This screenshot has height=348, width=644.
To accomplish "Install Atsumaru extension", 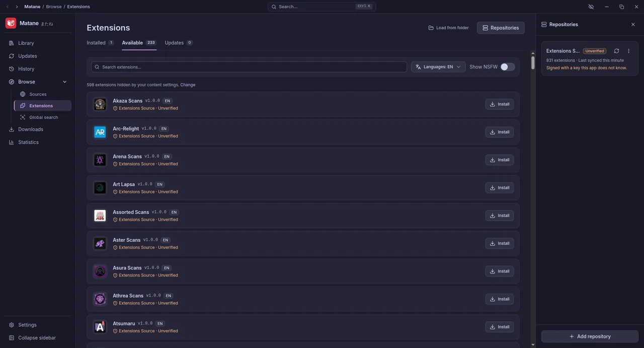I will coord(499,327).
